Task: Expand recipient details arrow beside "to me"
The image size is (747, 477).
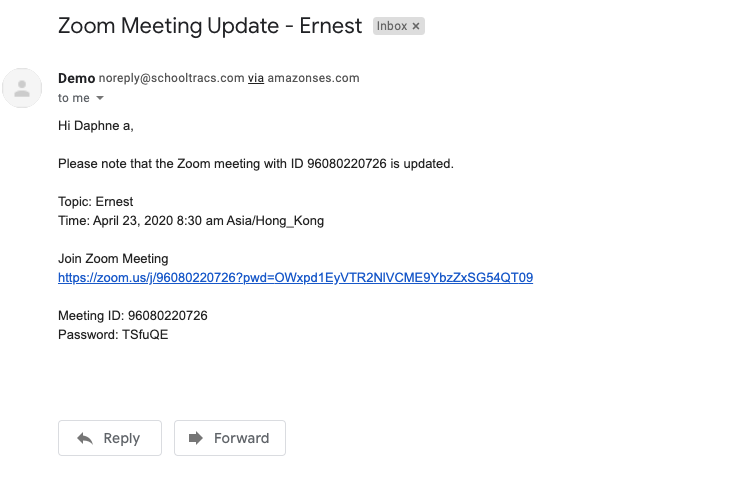Action: point(100,98)
